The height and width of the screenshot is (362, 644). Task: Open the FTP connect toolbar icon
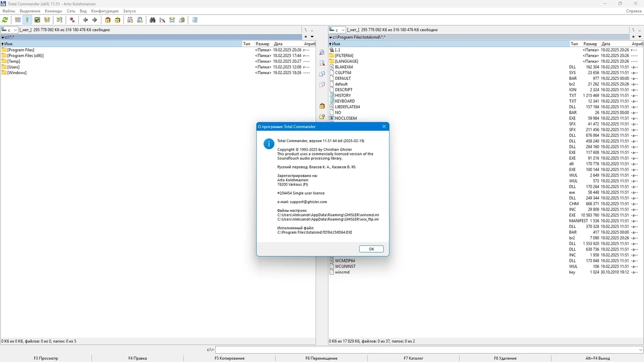tap(130, 20)
